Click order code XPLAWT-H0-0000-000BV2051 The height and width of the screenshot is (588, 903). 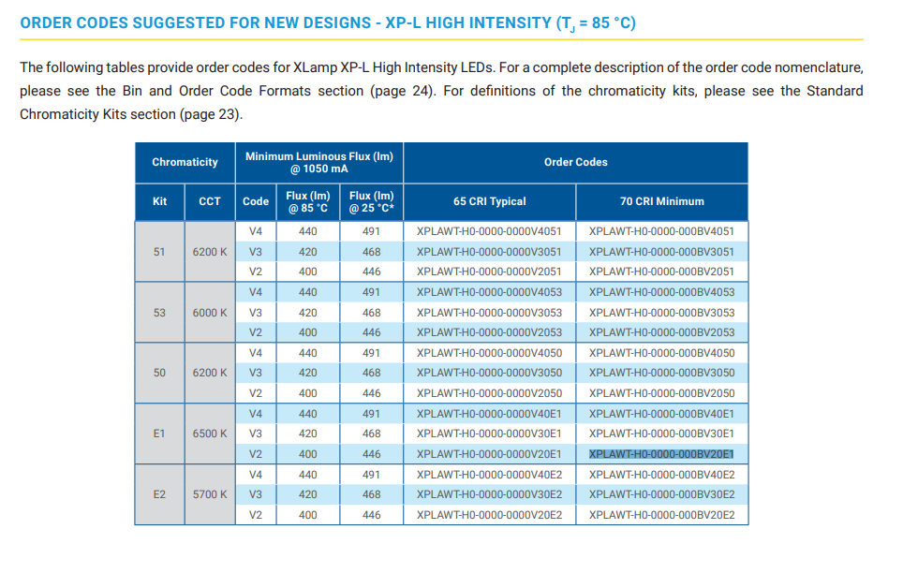[x=661, y=272]
